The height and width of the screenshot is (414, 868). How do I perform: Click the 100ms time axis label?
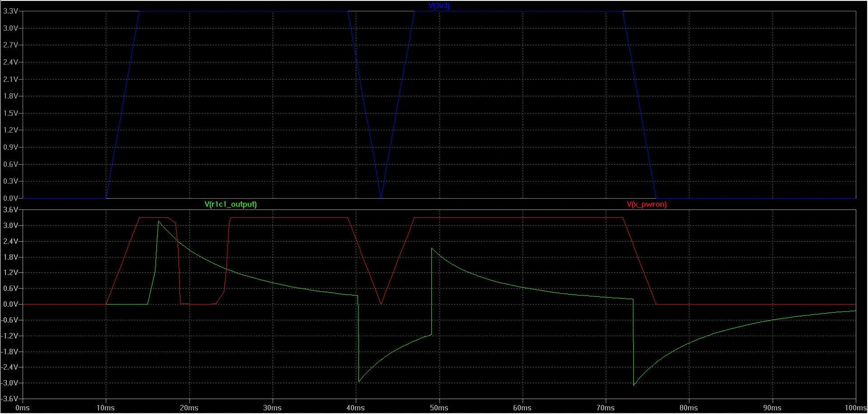[x=854, y=408]
